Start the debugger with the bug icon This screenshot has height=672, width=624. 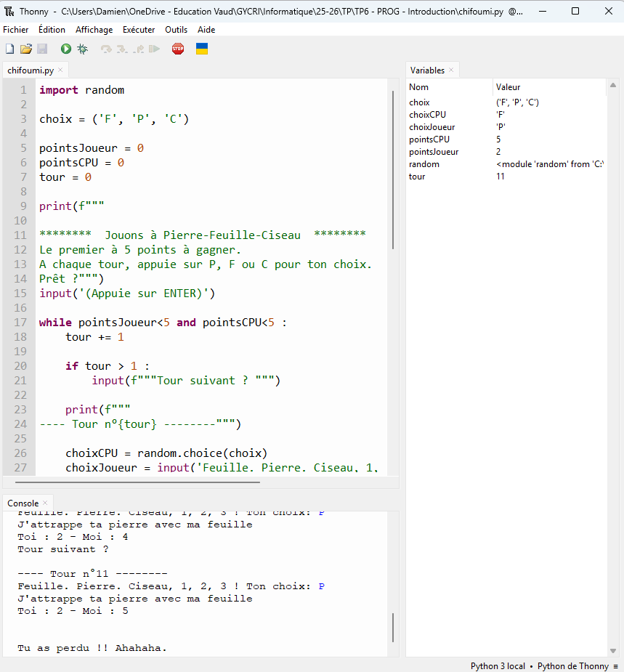click(83, 48)
